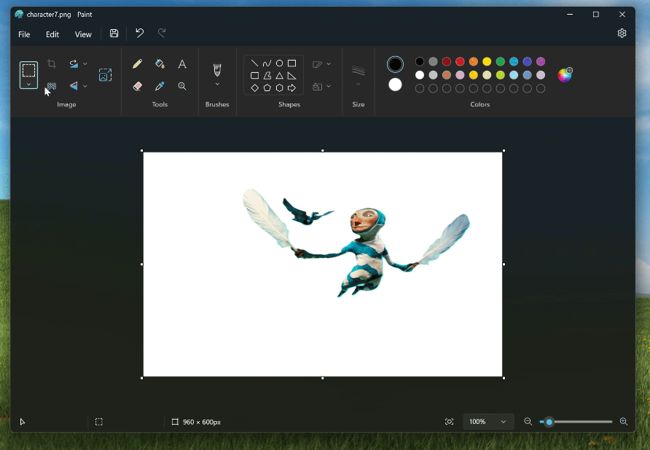Select the Rounded rectangle shape
The height and width of the screenshot is (450, 650).
pyautogui.click(x=255, y=76)
